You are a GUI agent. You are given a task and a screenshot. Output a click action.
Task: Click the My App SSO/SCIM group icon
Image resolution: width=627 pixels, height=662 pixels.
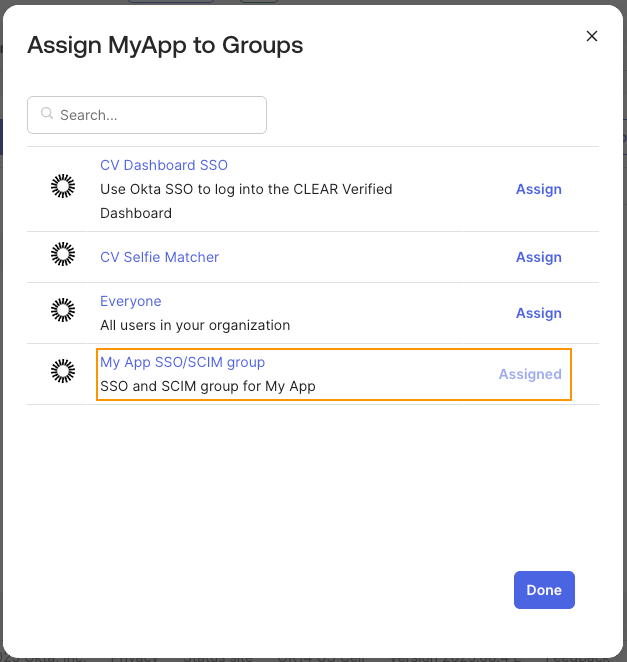point(63,371)
